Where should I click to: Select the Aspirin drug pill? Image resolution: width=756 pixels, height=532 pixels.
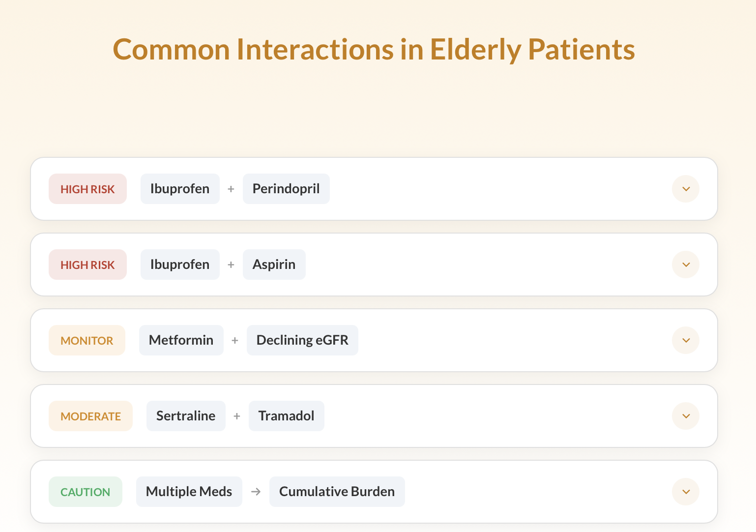[274, 265]
